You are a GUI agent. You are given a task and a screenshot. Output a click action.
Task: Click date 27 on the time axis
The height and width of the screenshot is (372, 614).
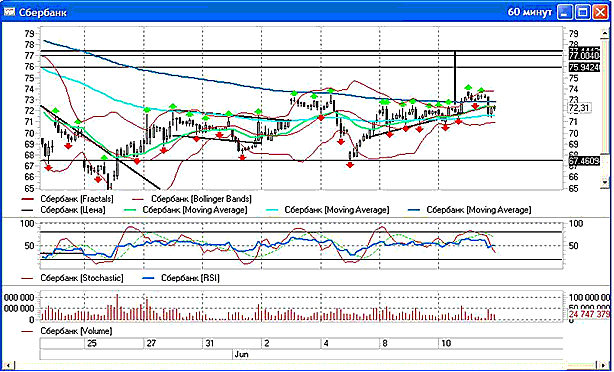point(151,343)
